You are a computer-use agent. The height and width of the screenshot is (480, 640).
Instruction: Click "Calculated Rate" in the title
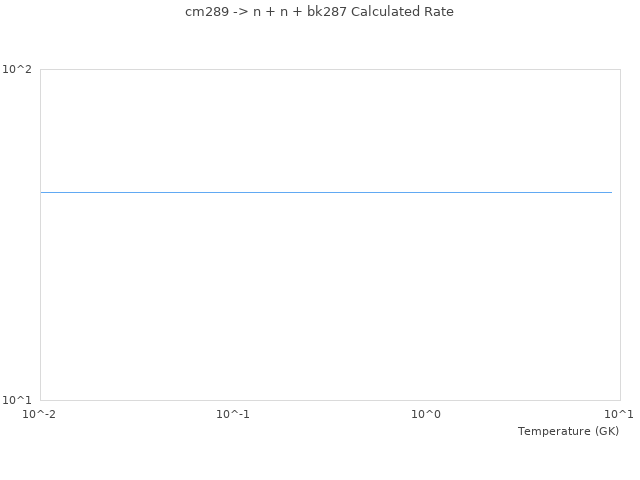click(x=402, y=12)
